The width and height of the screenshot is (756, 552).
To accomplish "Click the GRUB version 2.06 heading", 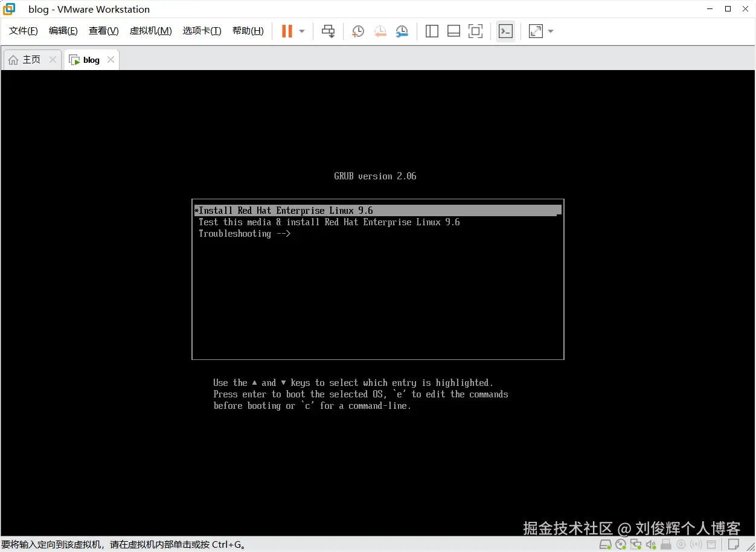I will (x=375, y=176).
